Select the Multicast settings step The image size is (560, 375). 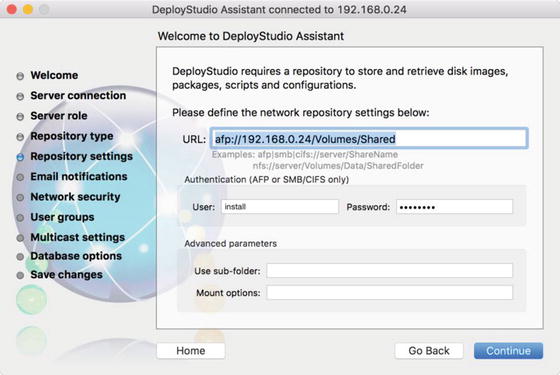(78, 237)
